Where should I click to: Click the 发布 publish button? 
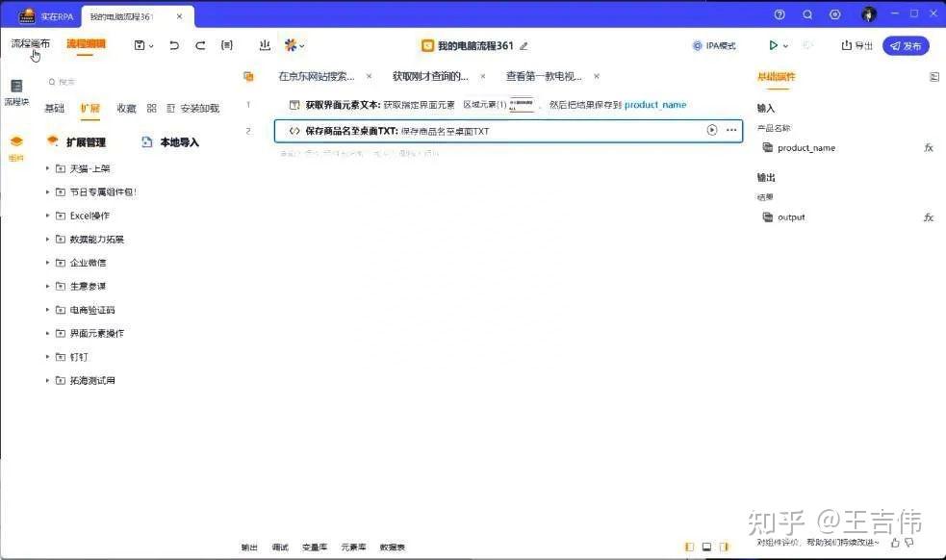click(x=905, y=45)
